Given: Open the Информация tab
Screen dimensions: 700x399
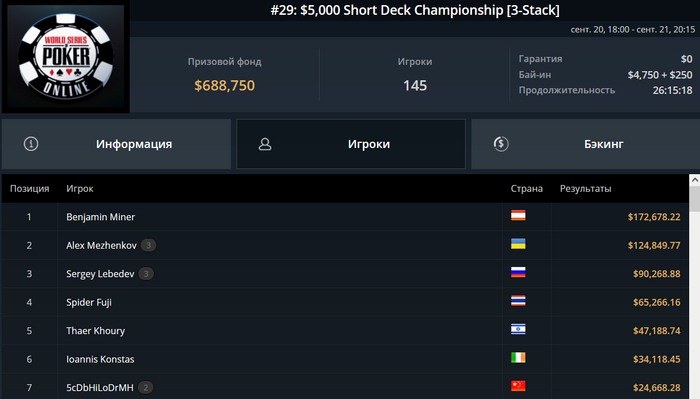Looking at the screenshot, I should (116, 144).
